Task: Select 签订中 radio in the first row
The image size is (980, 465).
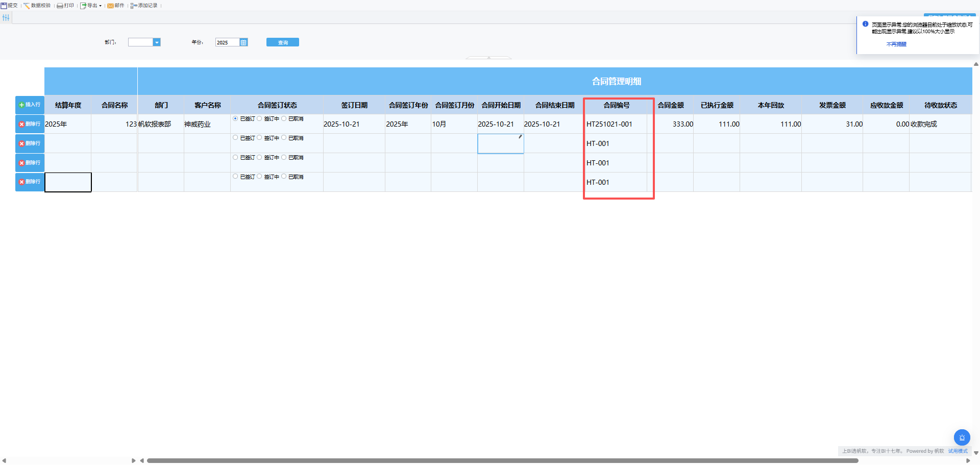Action: [260, 119]
